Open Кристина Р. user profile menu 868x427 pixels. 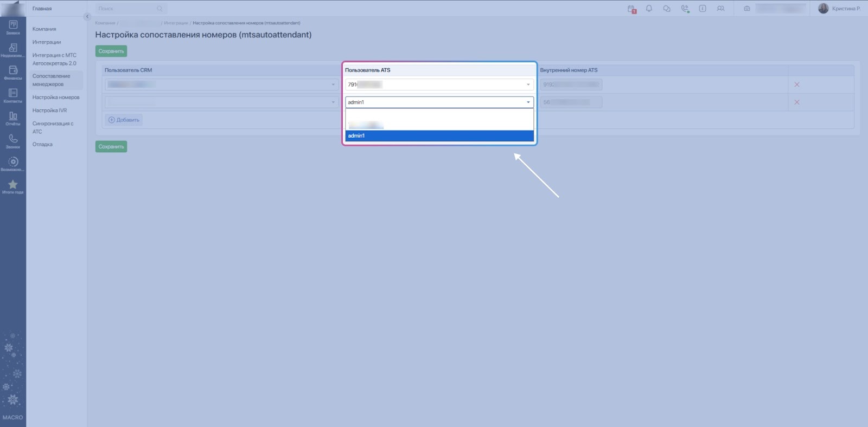click(x=839, y=9)
